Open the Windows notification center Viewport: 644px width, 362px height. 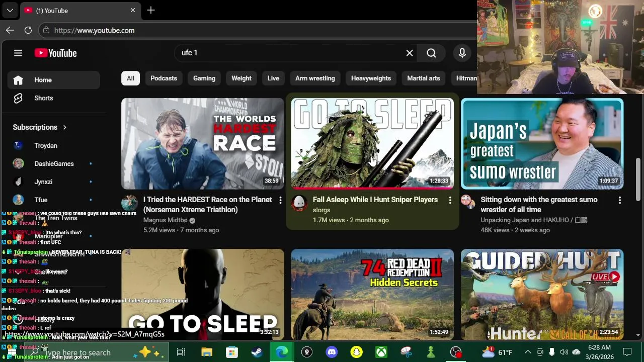627,352
